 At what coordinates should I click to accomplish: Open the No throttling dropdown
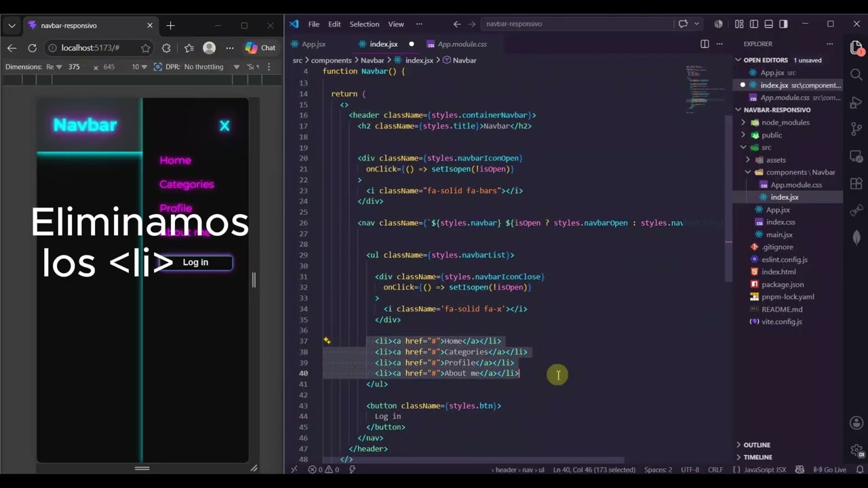212,67
